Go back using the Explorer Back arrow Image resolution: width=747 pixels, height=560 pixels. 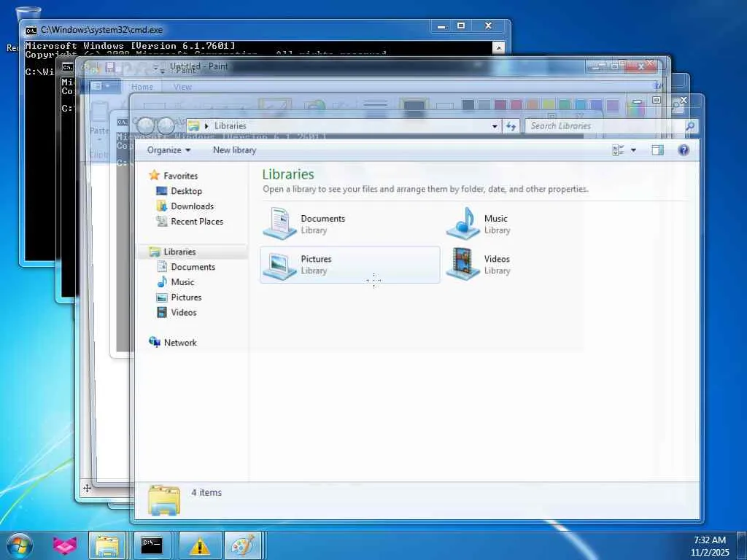tap(146, 125)
